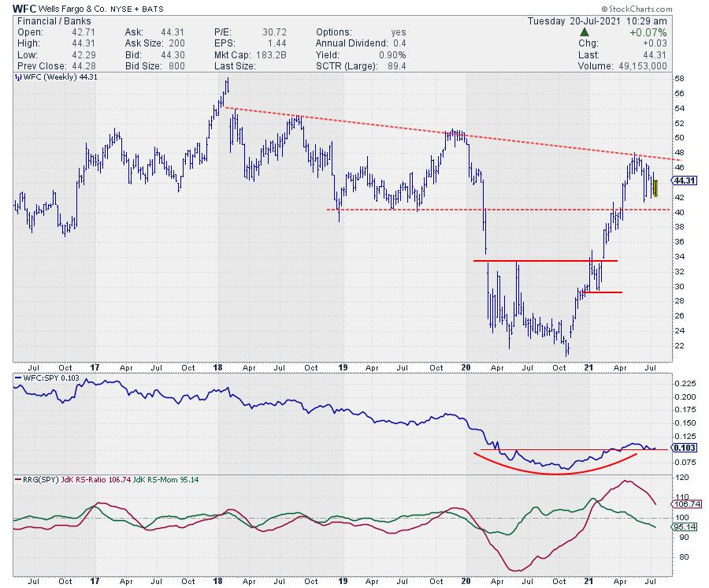Click the 21 year marker on bottom axis
Screen dimensions: 709x588
590,580
